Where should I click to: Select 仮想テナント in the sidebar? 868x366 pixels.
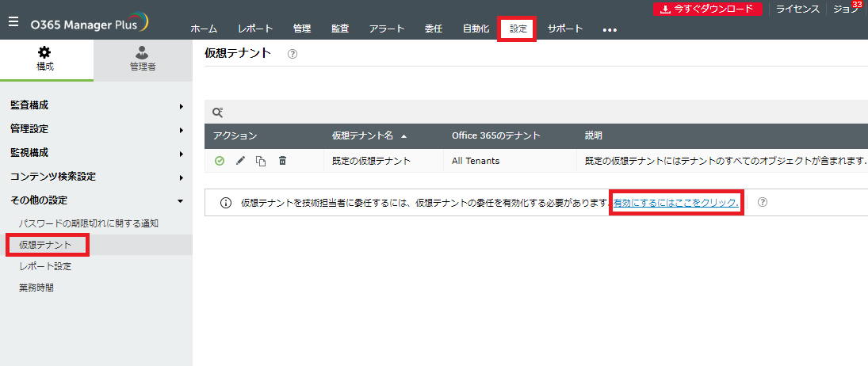click(97, 245)
